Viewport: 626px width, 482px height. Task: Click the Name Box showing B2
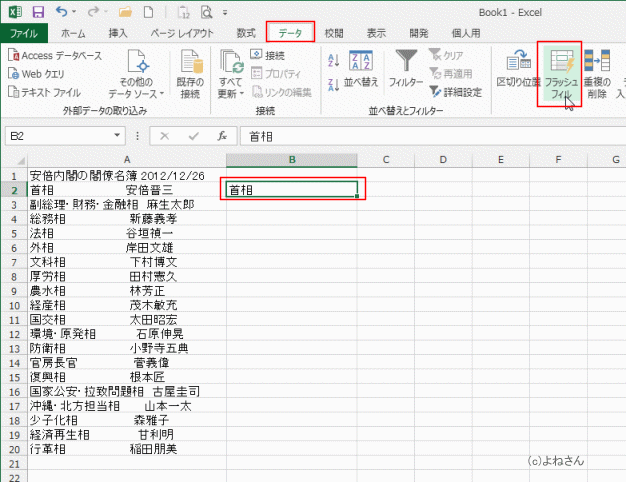point(58,136)
